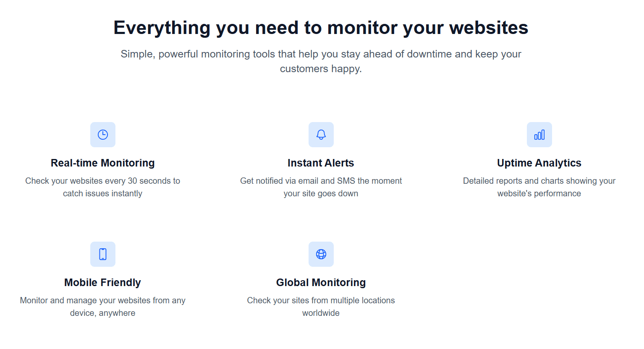Click the bell icon for Instant Alerts
The height and width of the screenshot is (349, 644).
pyautogui.click(x=321, y=135)
